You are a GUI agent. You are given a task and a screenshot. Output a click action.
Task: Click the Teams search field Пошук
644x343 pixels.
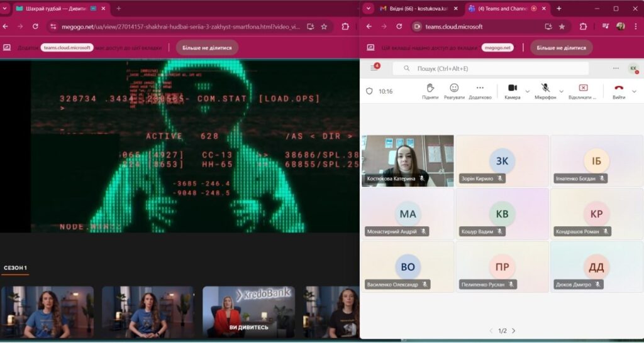[491, 68]
